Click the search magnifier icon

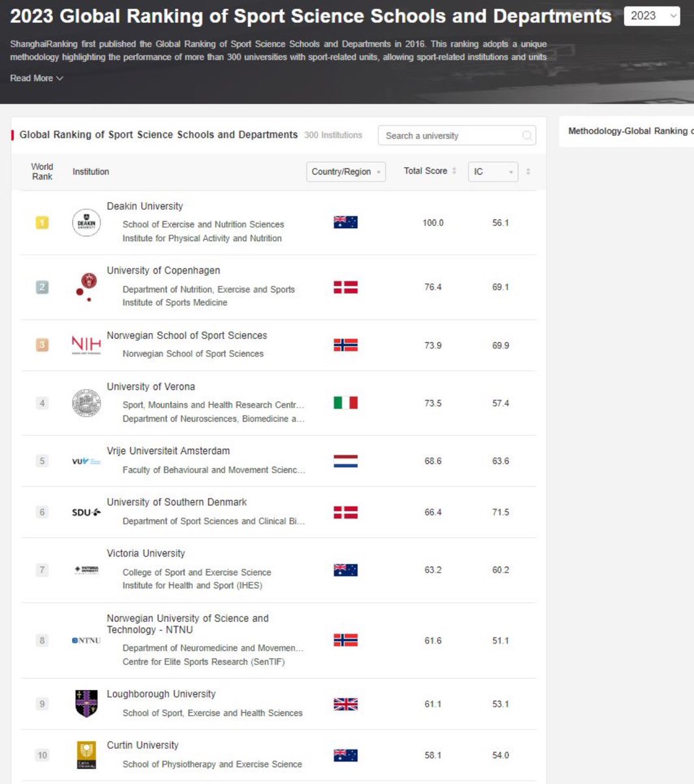527,135
